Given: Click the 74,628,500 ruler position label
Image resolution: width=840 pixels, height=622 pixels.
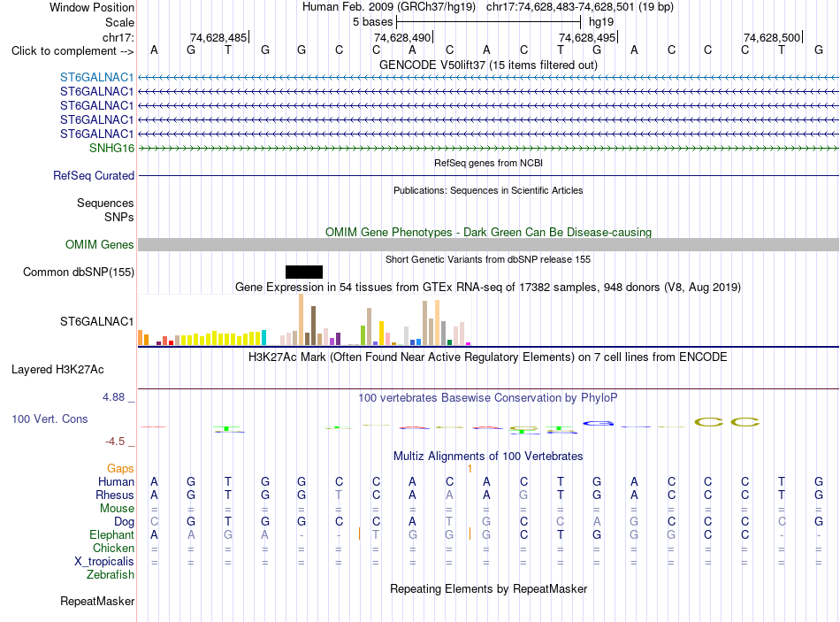Looking at the screenshot, I should [x=772, y=37].
